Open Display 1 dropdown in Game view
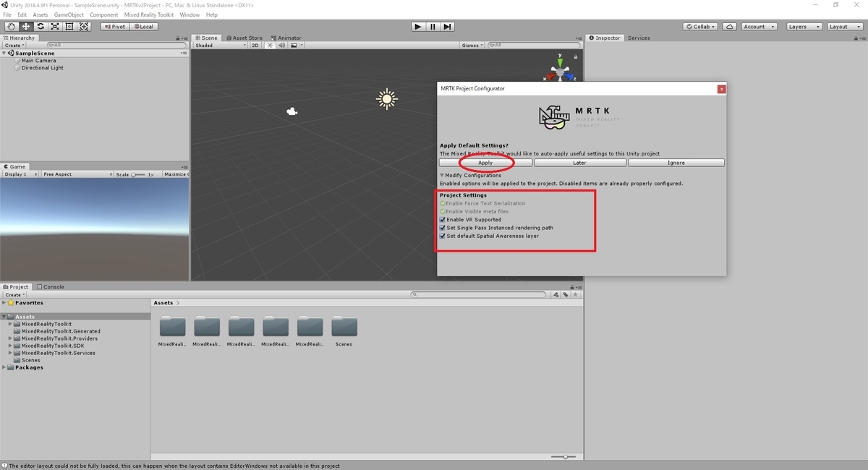 (20, 174)
